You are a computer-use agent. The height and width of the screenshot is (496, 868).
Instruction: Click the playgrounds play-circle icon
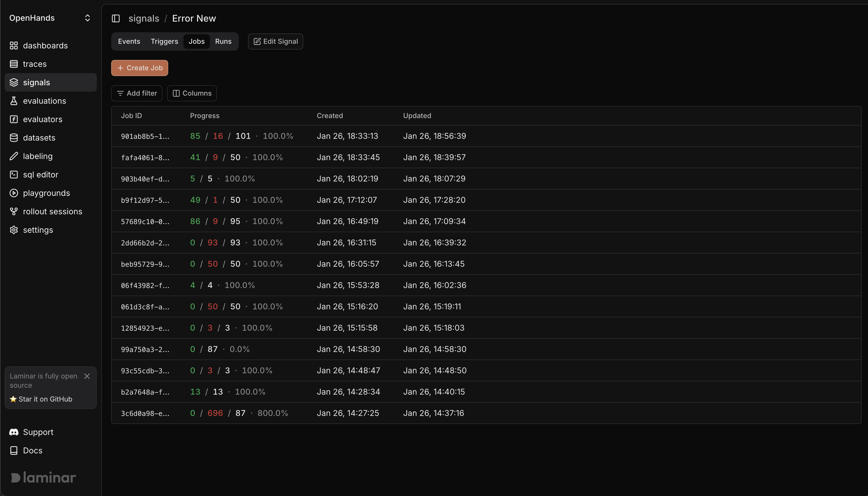(x=14, y=193)
